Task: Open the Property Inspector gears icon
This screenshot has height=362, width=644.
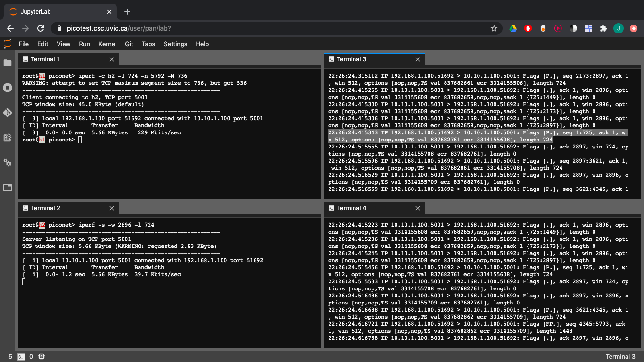Action: [8, 163]
